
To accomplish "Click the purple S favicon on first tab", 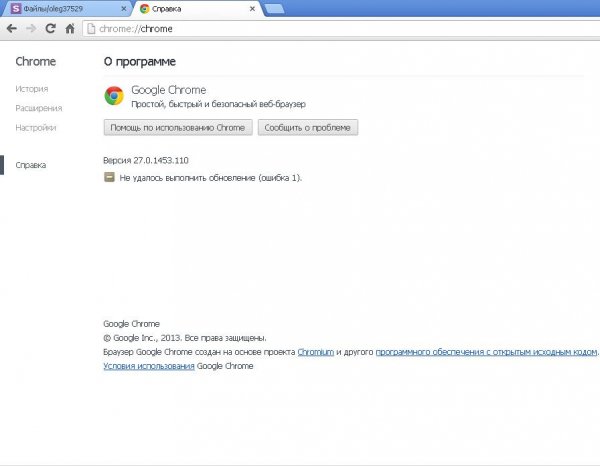I will pyautogui.click(x=16, y=8).
